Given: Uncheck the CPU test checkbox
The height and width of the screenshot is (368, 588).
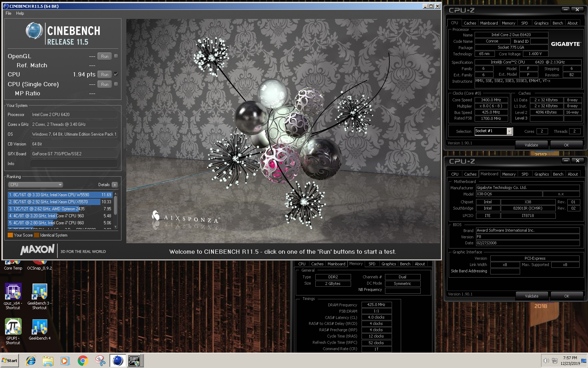Looking at the screenshot, I should tap(116, 74).
